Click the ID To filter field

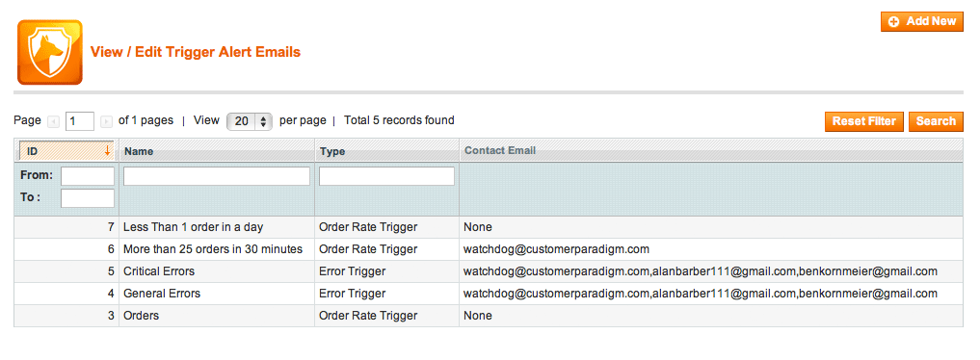[88, 198]
